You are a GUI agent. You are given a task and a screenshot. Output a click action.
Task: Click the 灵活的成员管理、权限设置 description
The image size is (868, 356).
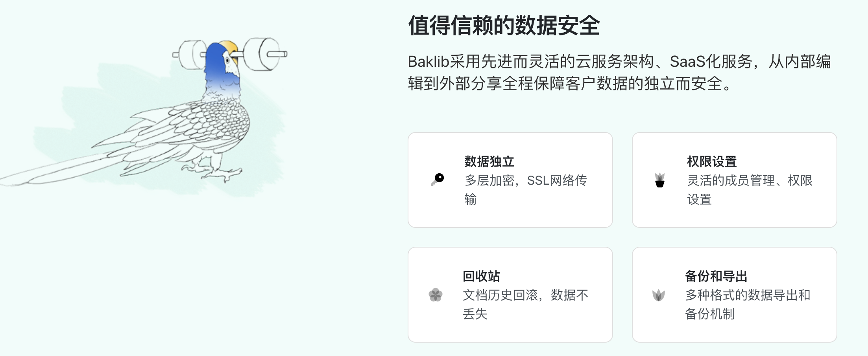[750, 190]
